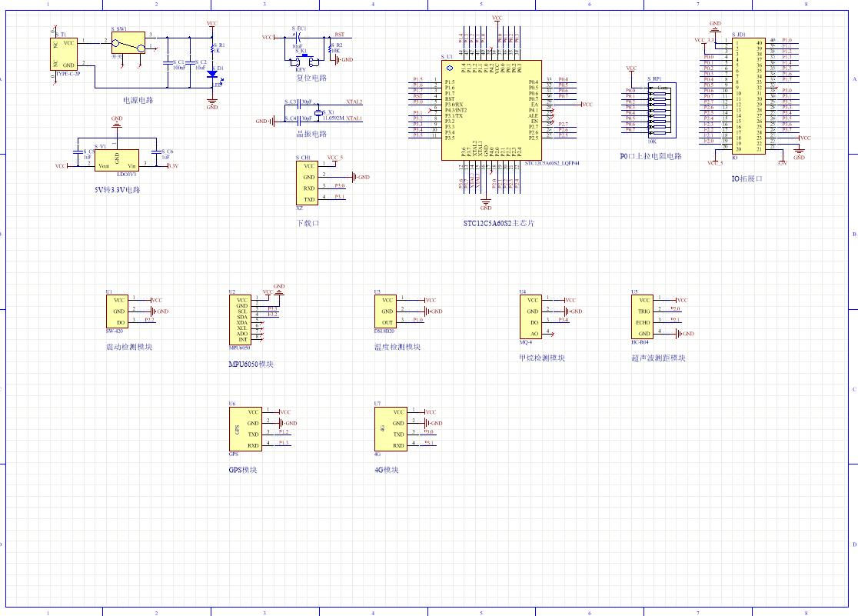The height and width of the screenshot is (616, 858).
Task: Click the XTAL2 net label
Action: coord(354,102)
